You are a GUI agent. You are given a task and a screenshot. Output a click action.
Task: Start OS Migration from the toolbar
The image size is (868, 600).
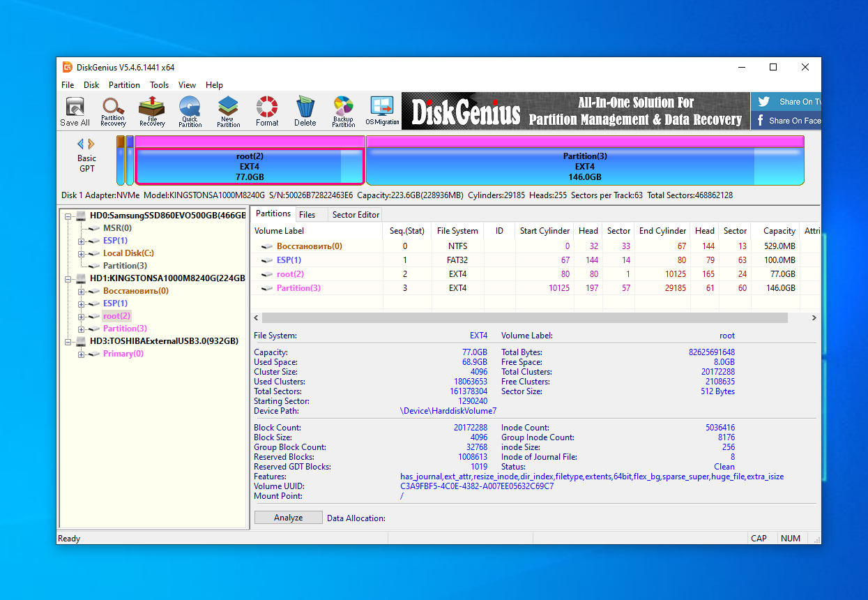[381, 111]
